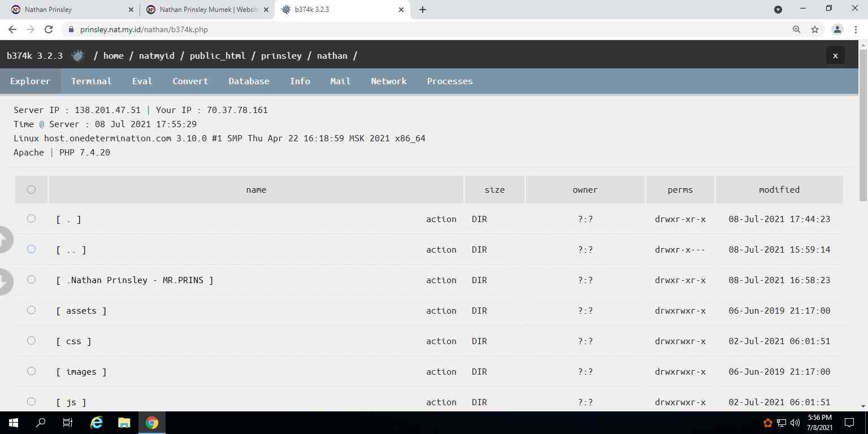Open the tab search dropdown in Chrome

click(x=778, y=10)
